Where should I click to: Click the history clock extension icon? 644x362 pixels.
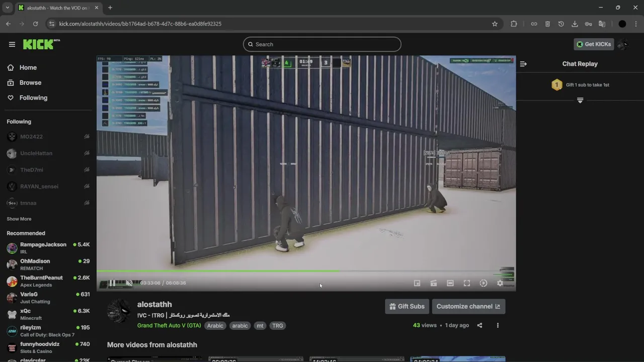click(561, 24)
